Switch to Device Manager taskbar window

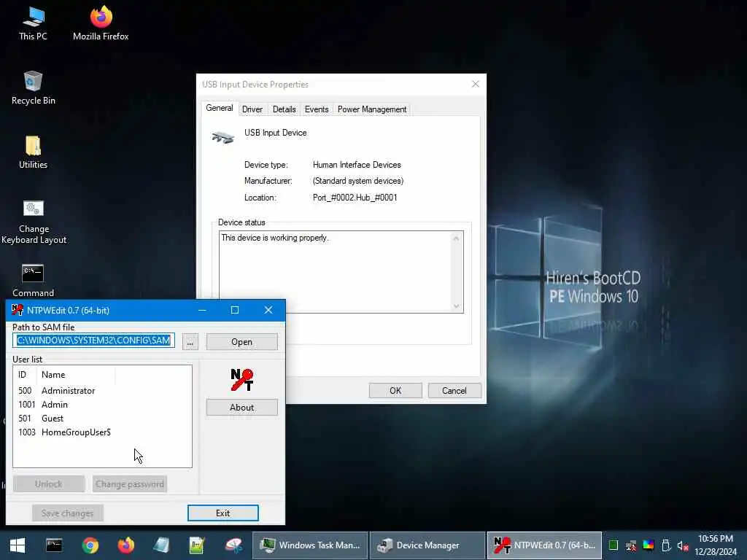click(x=427, y=545)
